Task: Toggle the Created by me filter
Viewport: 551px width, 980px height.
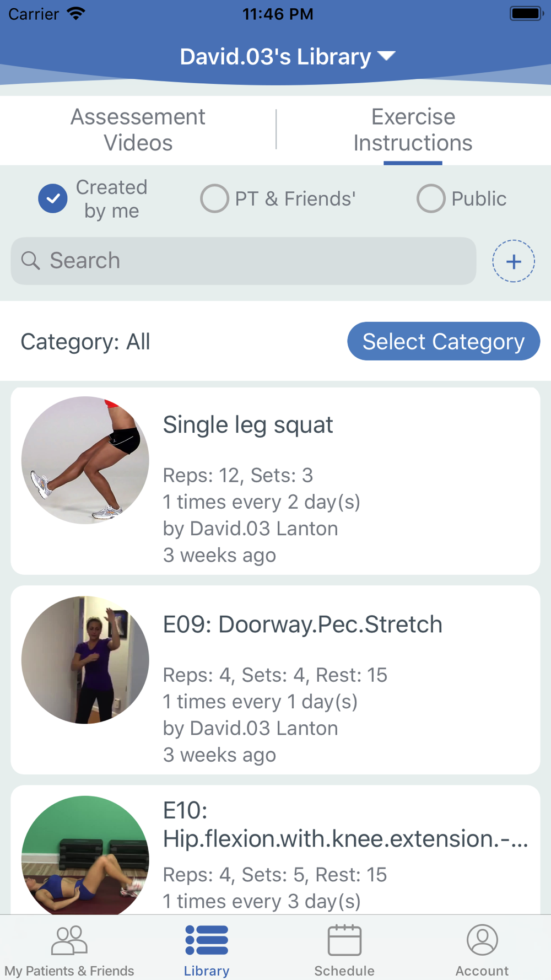Action: click(x=53, y=198)
